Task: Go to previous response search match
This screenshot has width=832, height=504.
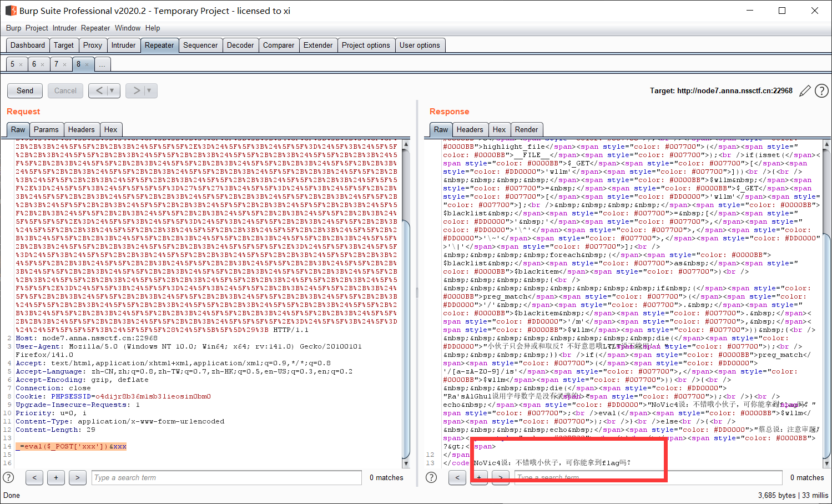Action: pyautogui.click(x=457, y=477)
